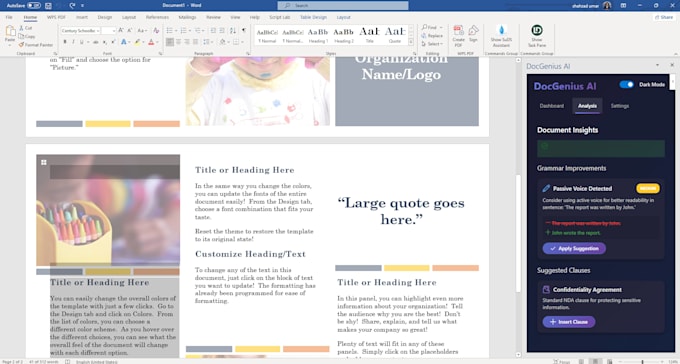
Task: Apply red font color
Action: tap(151, 42)
